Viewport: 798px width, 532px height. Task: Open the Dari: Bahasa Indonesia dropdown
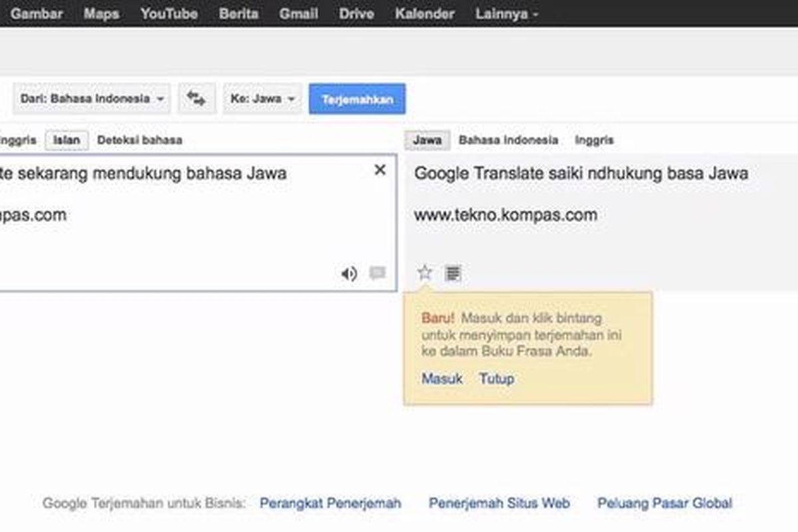pyautogui.click(x=92, y=99)
